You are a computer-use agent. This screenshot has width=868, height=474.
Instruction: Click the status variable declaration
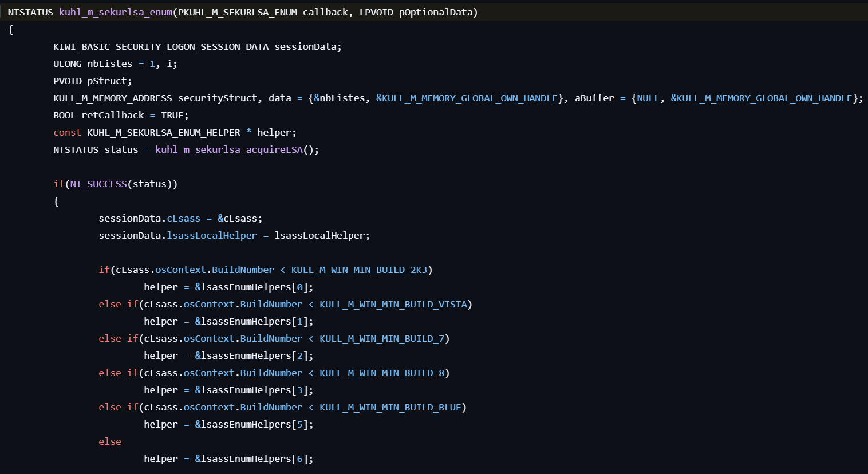[121, 149]
